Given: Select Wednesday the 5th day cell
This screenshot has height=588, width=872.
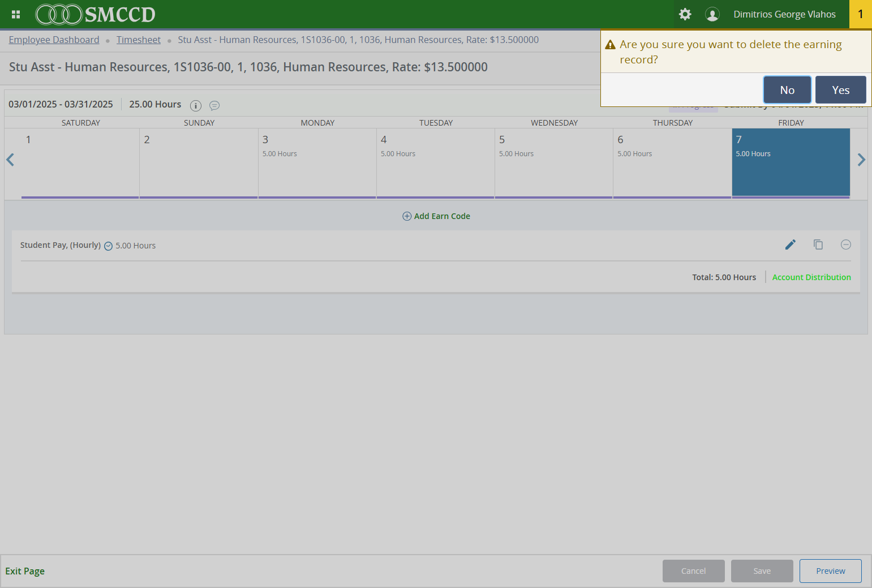Looking at the screenshot, I should [554, 163].
